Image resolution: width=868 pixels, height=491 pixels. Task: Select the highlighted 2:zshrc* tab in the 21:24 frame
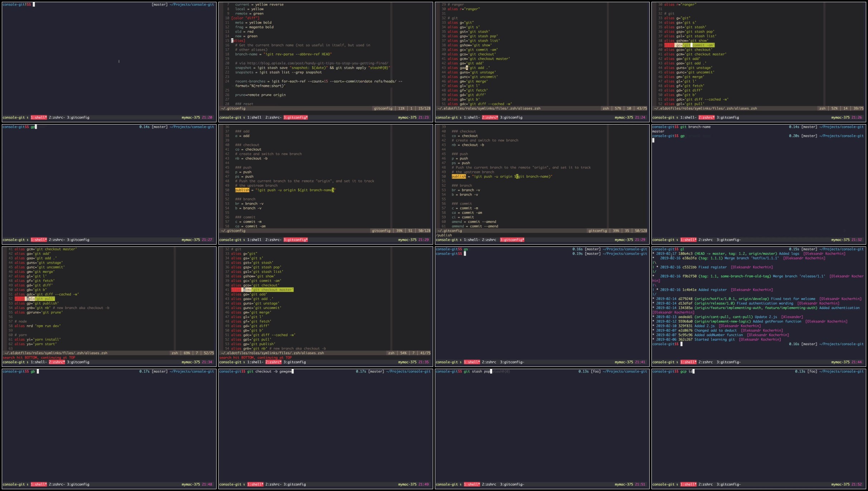(x=490, y=117)
